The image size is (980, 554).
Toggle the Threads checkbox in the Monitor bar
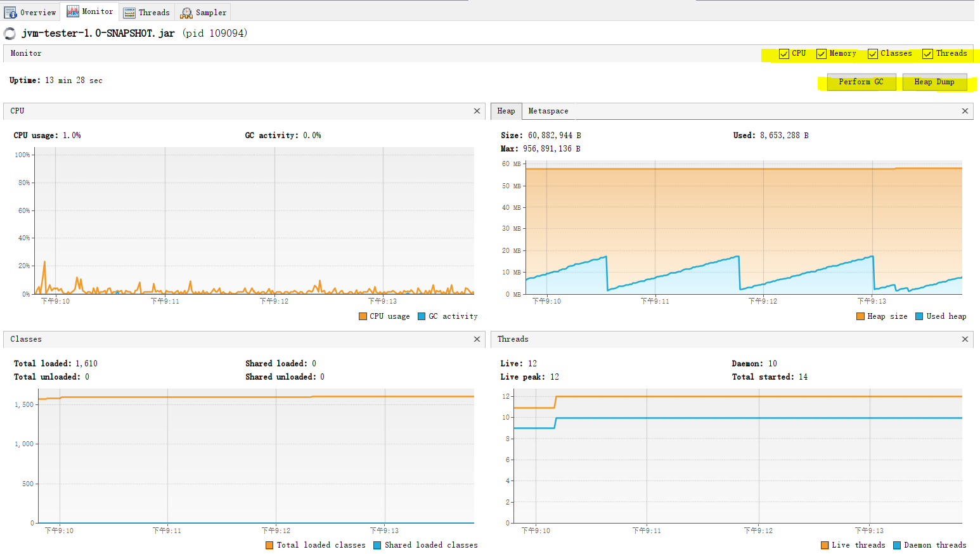[927, 54]
